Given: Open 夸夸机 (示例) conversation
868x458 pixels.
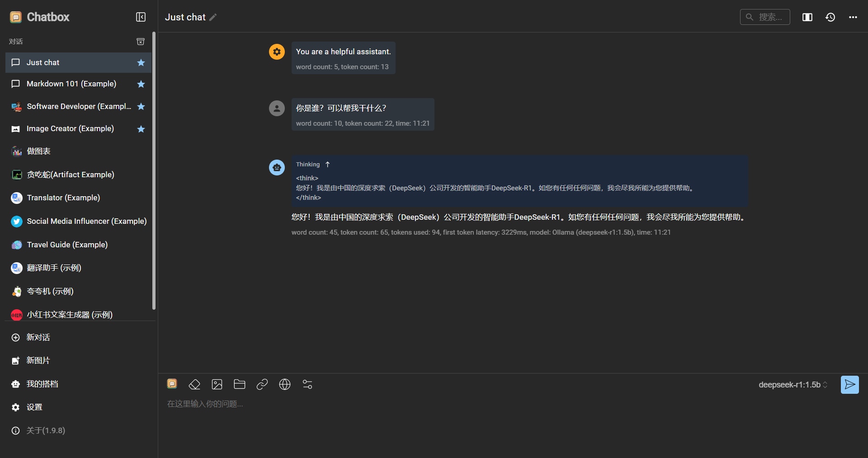Looking at the screenshot, I should click(78, 292).
